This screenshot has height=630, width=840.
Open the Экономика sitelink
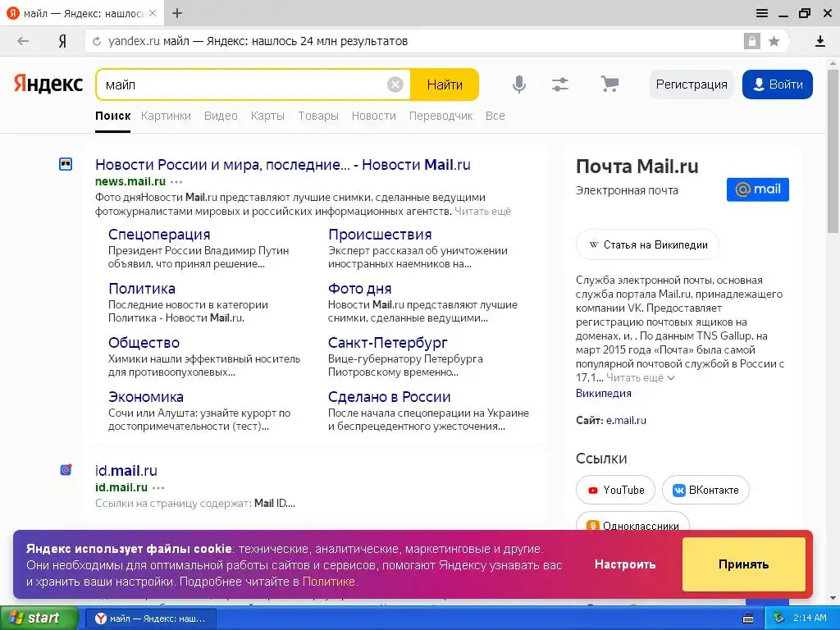146,396
